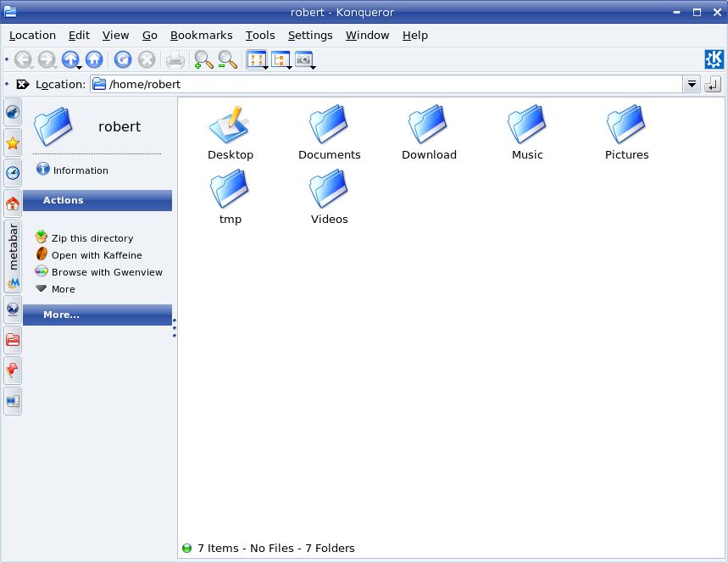
Task: Collapse the Actions section header
Action: pos(97,200)
